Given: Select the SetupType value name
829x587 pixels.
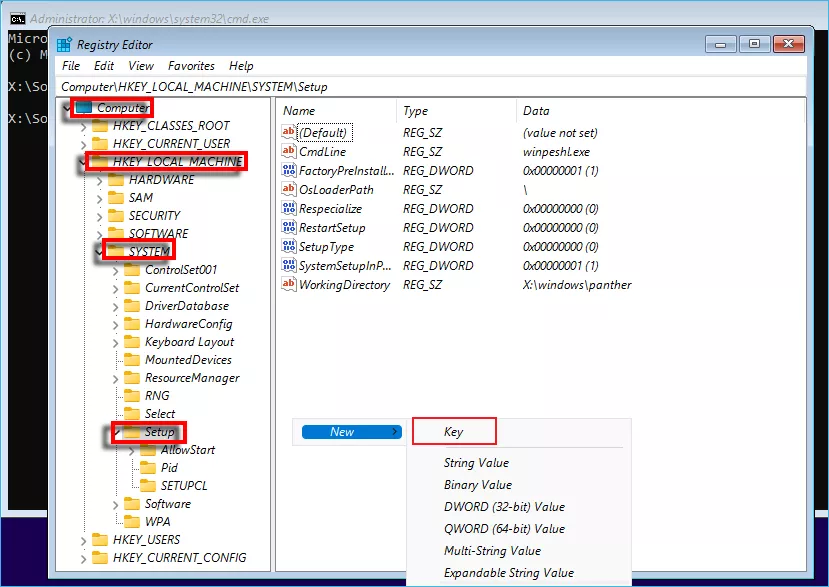Looking at the screenshot, I should (326, 247).
